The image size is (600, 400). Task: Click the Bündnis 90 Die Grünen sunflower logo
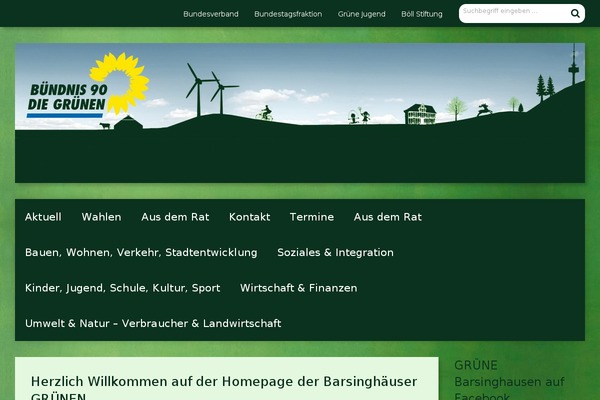88,85
